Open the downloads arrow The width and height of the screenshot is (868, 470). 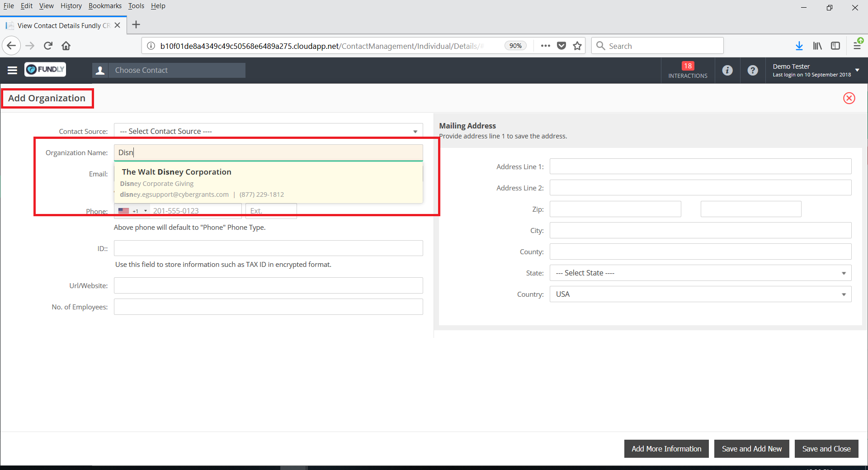coord(799,46)
